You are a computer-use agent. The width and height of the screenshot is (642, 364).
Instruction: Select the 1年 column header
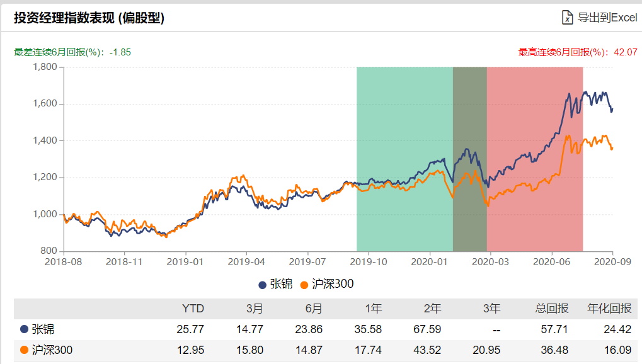pos(374,309)
